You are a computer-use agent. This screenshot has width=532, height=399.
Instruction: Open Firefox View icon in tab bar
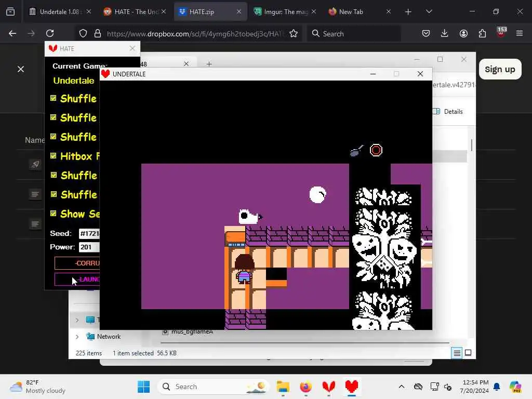click(10, 12)
